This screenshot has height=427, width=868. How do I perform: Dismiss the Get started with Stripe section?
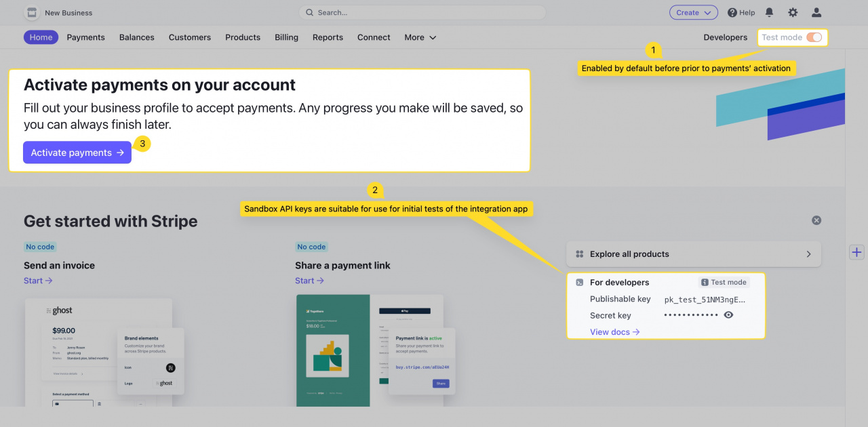coord(816,220)
